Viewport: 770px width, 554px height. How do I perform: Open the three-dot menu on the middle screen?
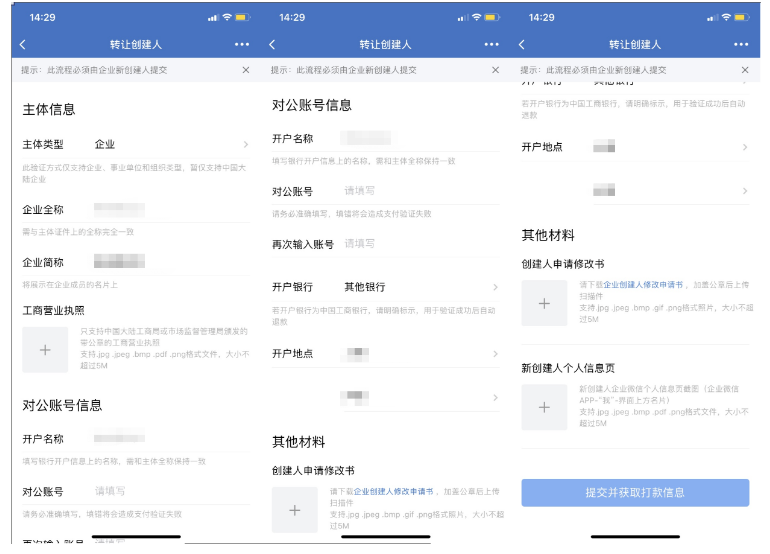491,45
